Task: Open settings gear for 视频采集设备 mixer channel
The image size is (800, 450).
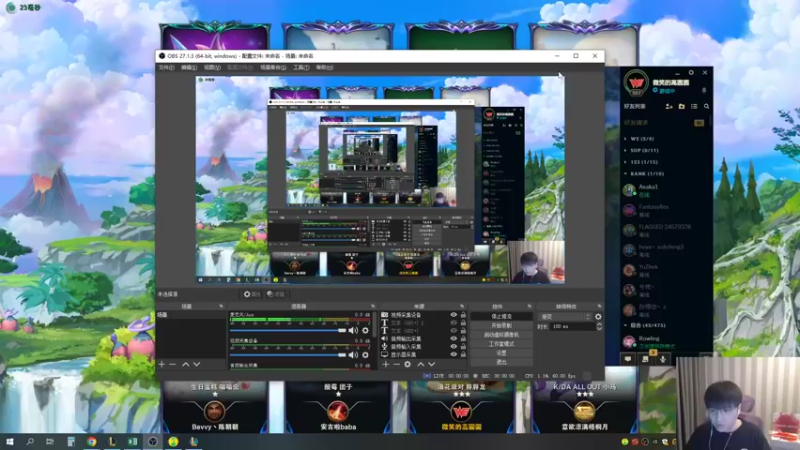Action: point(365,355)
